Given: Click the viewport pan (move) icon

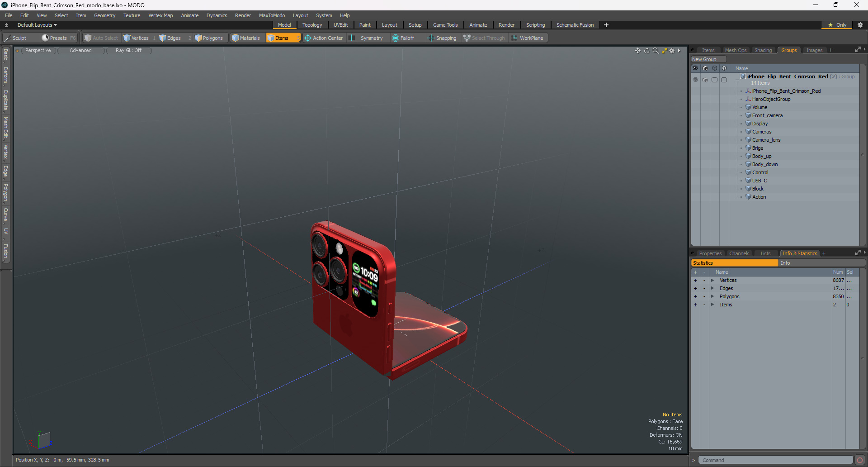Looking at the screenshot, I should pyautogui.click(x=637, y=51).
